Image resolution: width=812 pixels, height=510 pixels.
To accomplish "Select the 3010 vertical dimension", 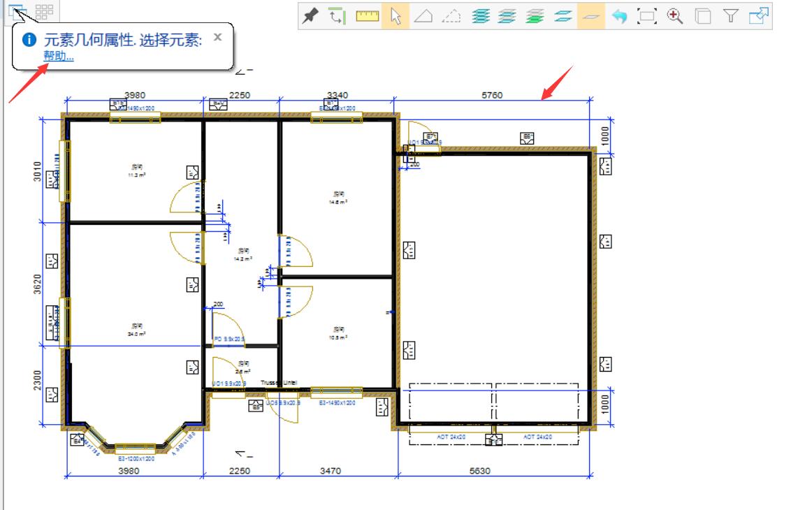I will 37,171.
